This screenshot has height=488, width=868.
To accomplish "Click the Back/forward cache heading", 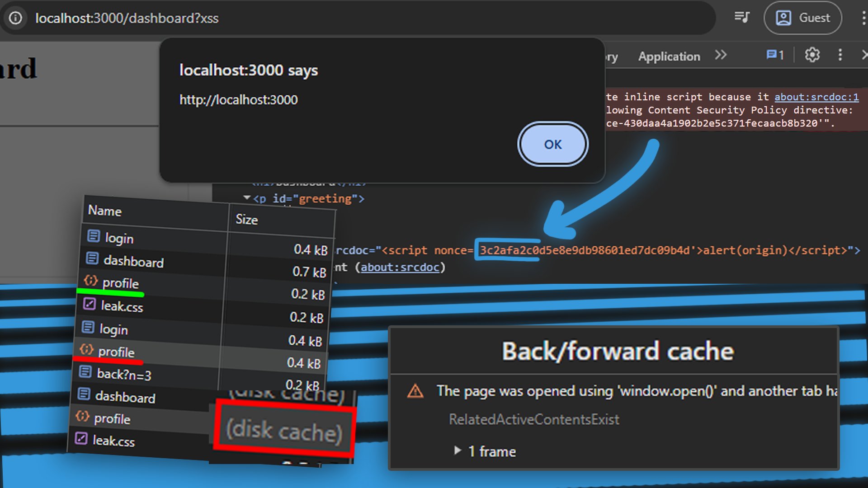I will (618, 351).
